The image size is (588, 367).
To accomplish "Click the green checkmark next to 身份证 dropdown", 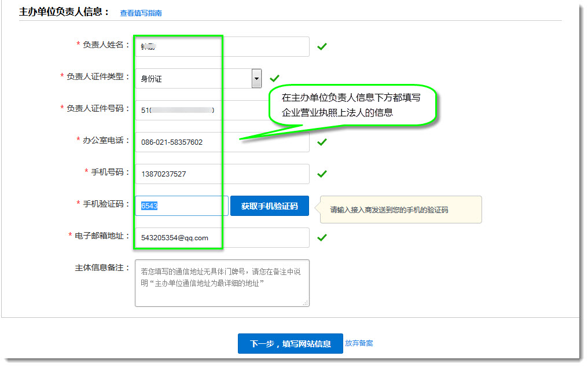I will pyautogui.click(x=274, y=78).
